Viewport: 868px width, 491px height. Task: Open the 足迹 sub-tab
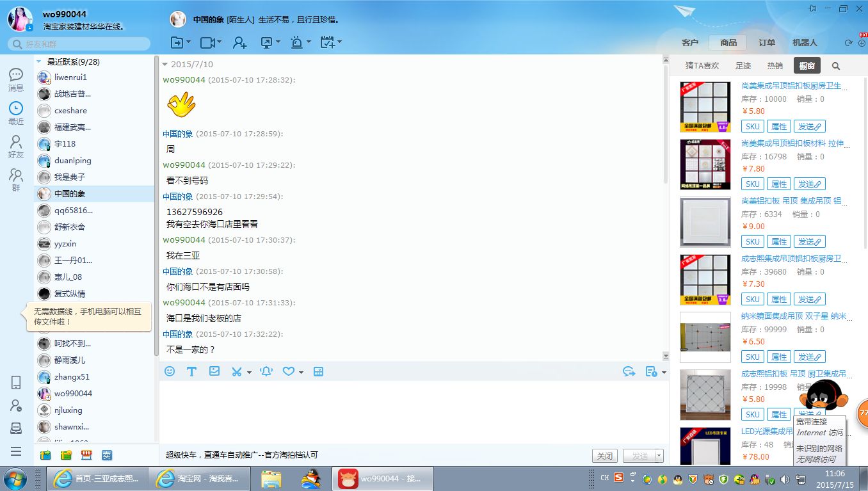coord(743,66)
